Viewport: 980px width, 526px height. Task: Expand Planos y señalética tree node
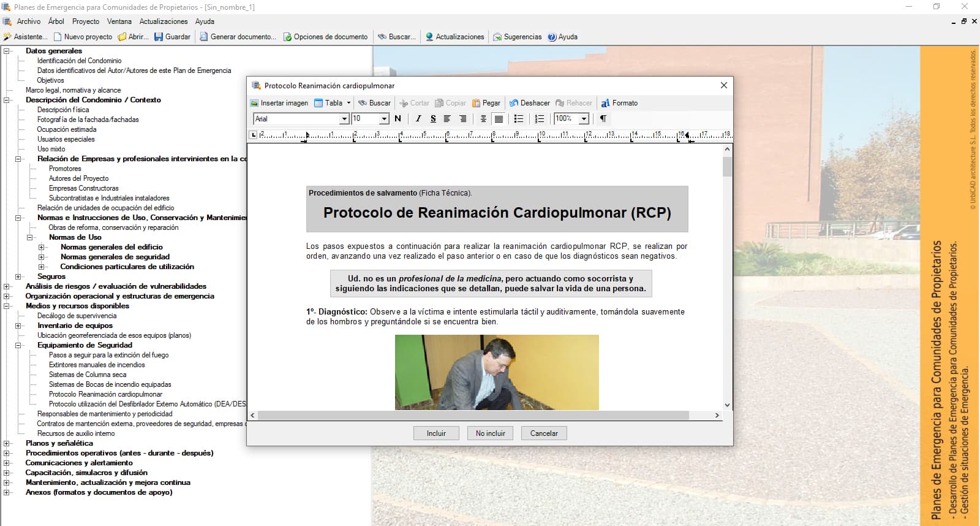(x=7, y=443)
